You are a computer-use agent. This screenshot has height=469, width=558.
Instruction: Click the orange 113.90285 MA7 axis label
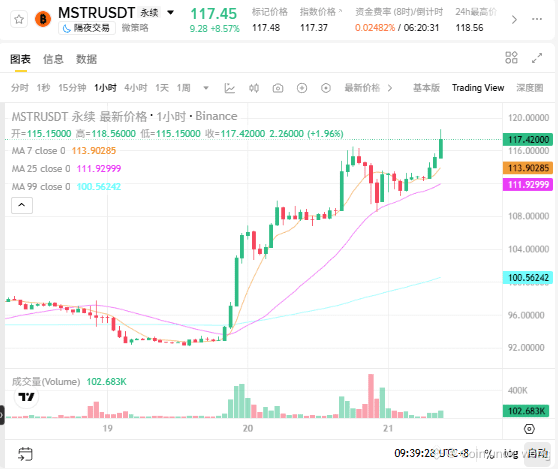coord(528,168)
